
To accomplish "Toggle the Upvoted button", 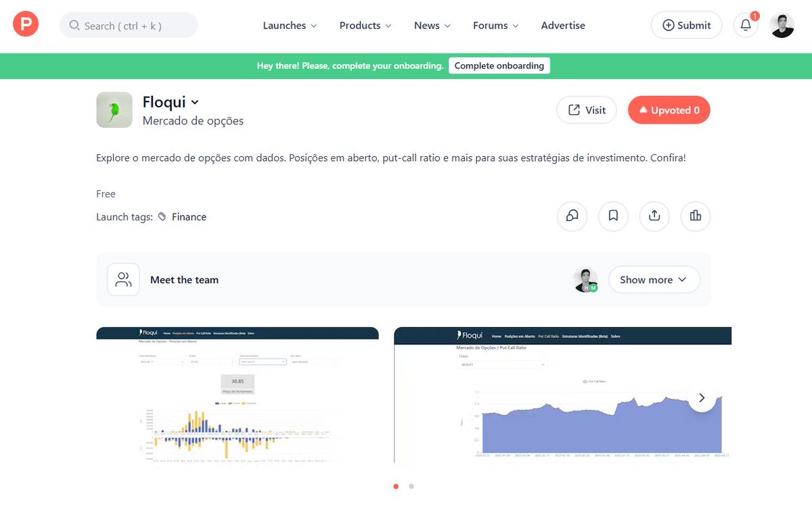I will 669,110.
